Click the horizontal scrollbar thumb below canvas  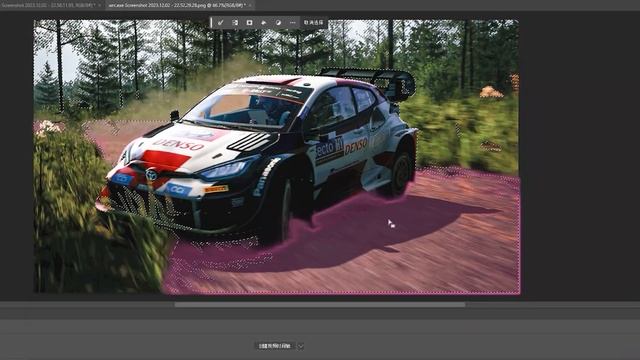click(x=320, y=304)
